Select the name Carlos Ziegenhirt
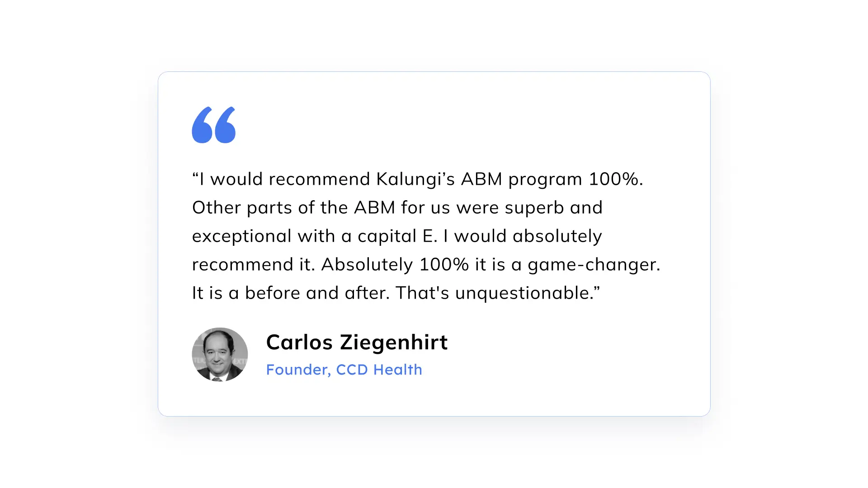868x488 pixels. pyautogui.click(x=357, y=342)
